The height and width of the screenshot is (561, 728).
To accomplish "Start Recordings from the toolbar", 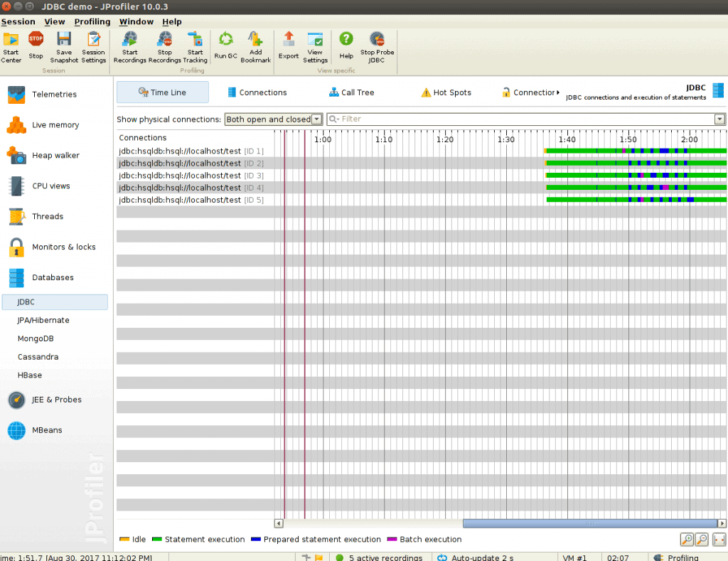I will (129, 48).
